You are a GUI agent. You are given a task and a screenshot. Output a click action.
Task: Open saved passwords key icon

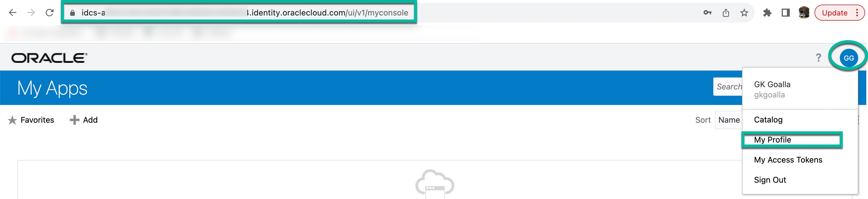point(707,13)
